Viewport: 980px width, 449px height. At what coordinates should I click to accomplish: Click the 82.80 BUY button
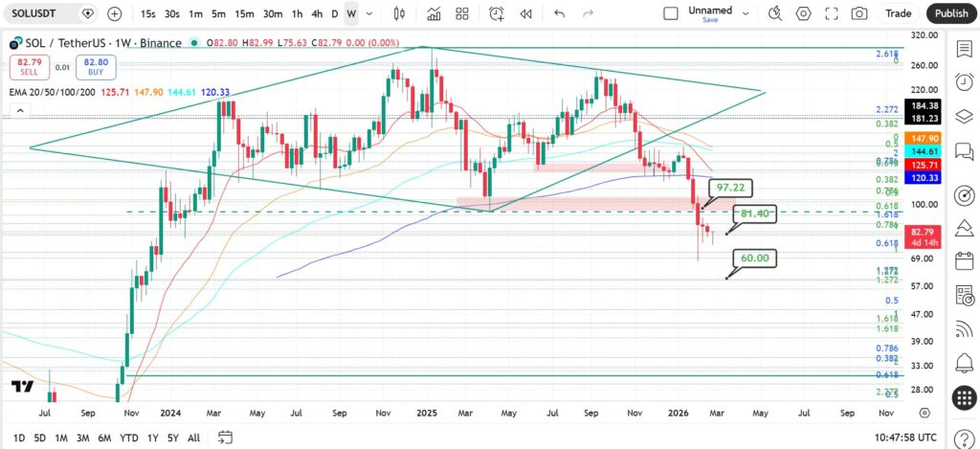[x=96, y=67]
